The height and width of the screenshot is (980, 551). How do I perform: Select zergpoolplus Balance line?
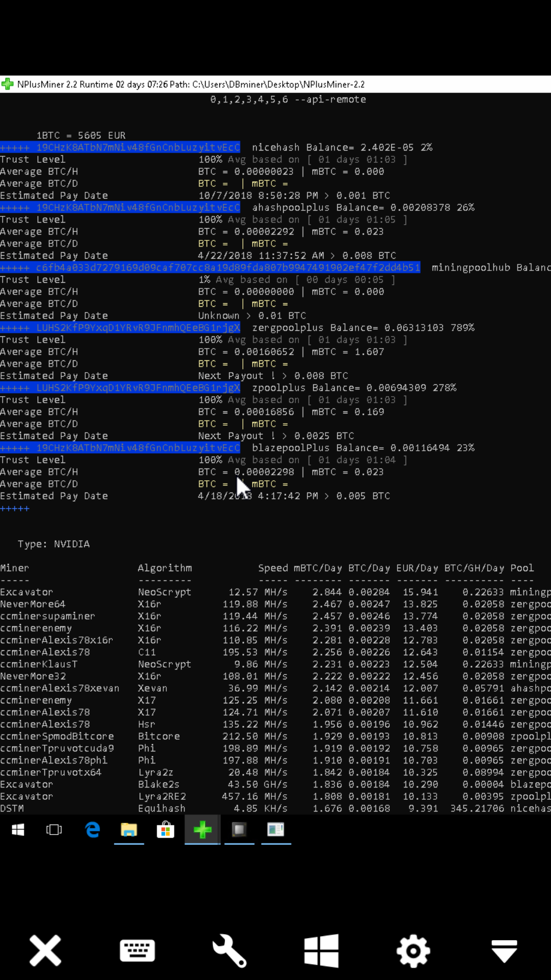coord(363,328)
